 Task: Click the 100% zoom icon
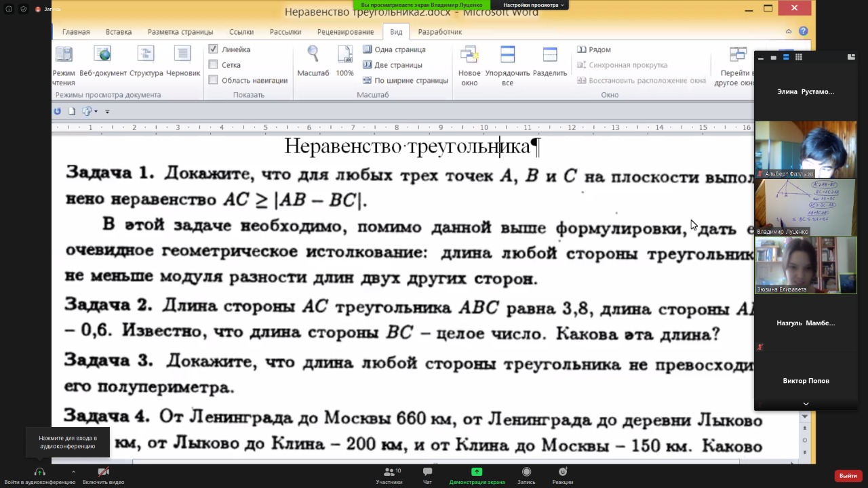click(x=344, y=55)
